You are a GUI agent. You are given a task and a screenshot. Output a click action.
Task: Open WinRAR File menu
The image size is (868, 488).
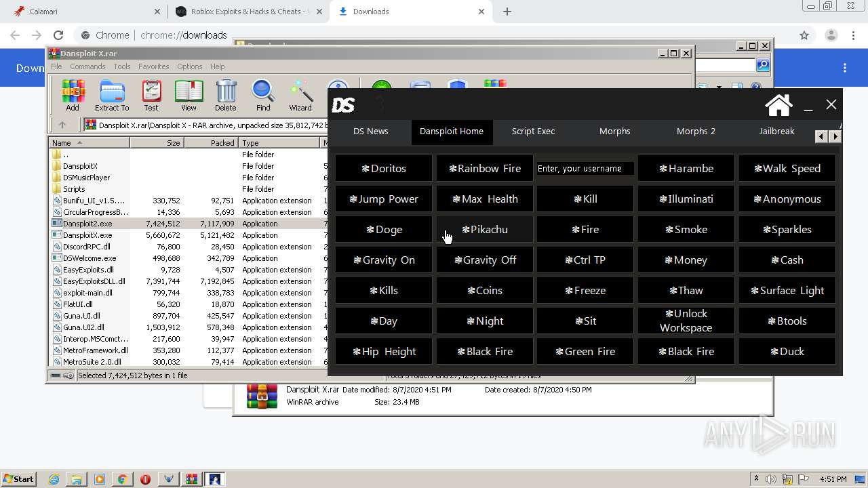(56, 66)
